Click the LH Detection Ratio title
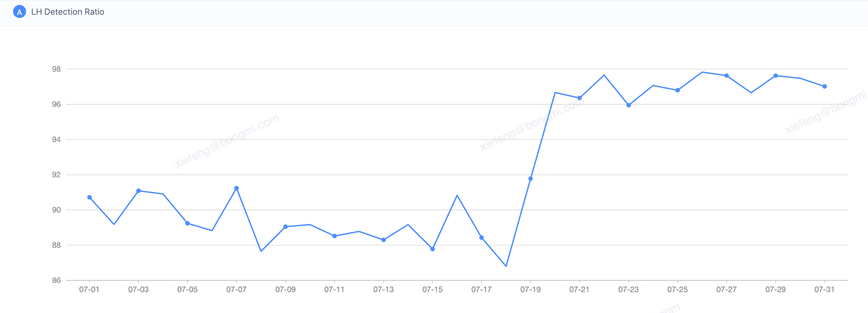The width and height of the screenshot is (868, 313). coord(68,12)
